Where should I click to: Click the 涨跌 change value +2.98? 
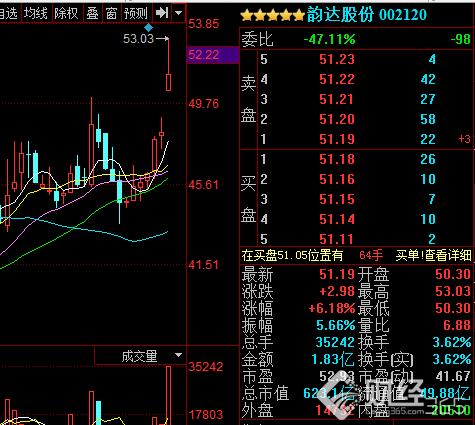[x=337, y=291]
